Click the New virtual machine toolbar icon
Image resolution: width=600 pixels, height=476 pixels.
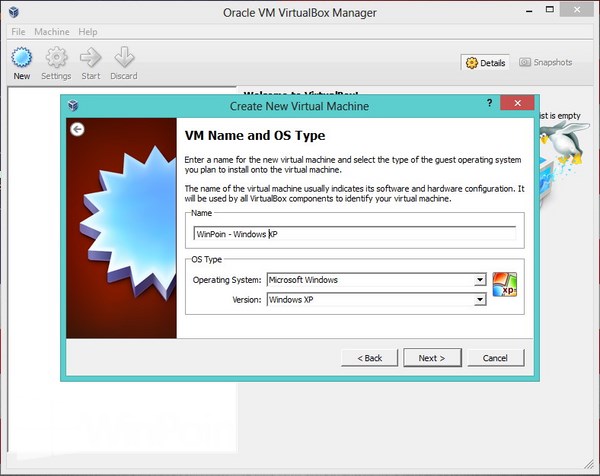click(x=22, y=57)
